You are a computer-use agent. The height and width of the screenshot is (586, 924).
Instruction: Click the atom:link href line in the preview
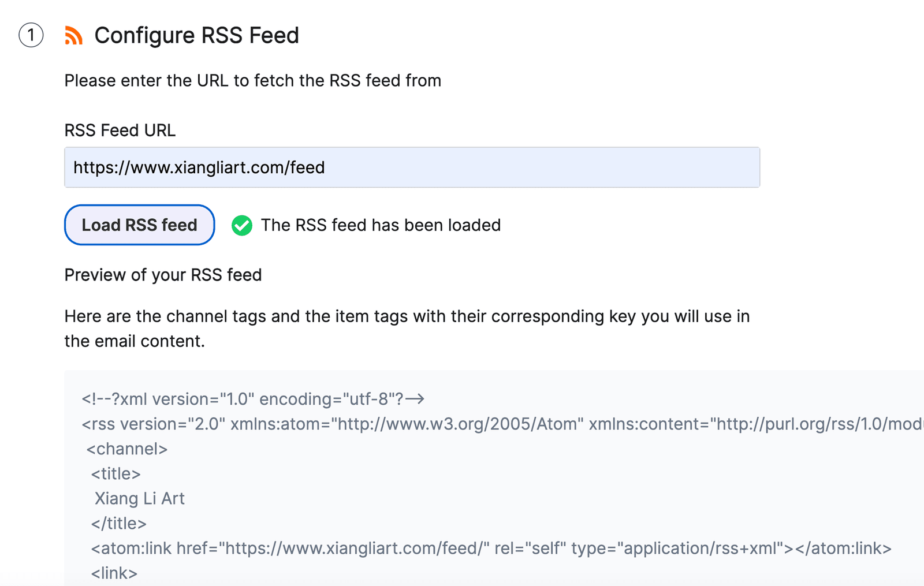pos(491,548)
